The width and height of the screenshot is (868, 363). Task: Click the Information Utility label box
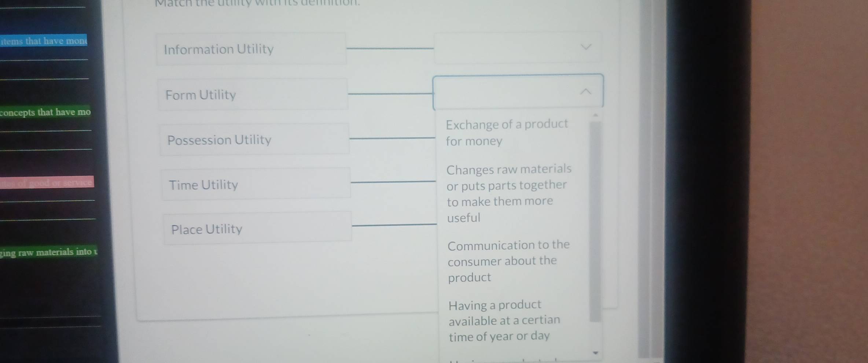click(x=251, y=49)
